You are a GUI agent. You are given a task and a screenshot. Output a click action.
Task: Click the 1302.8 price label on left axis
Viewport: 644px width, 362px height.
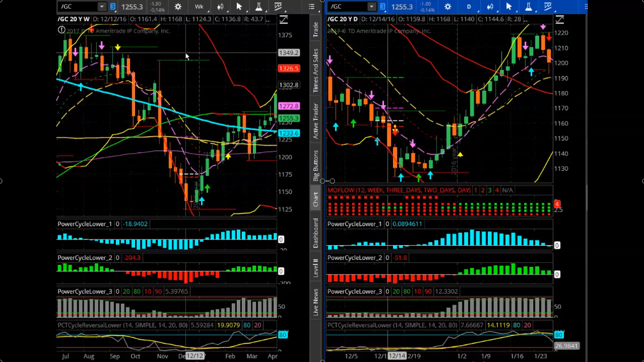click(x=289, y=85)
